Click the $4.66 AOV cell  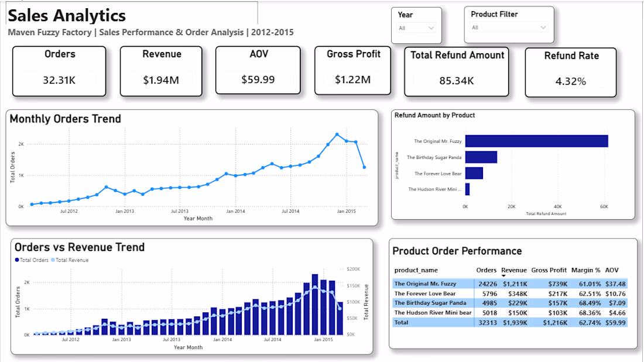click(x=617, y=313)
